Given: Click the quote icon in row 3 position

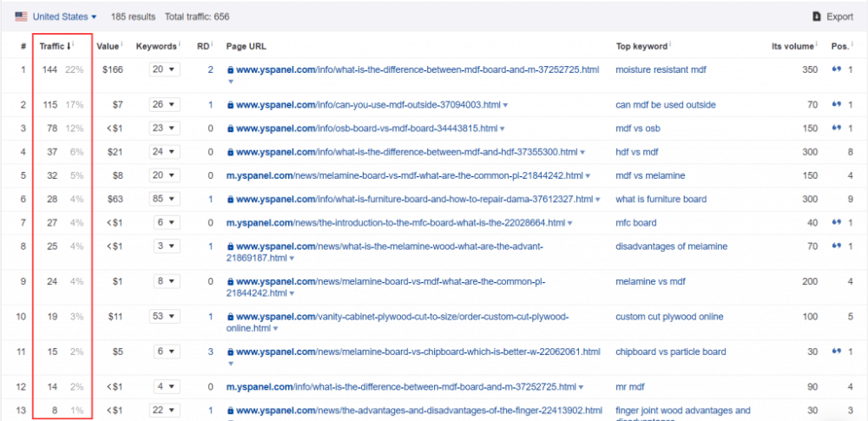Looking at the screenshot, I should click(836, 128).
